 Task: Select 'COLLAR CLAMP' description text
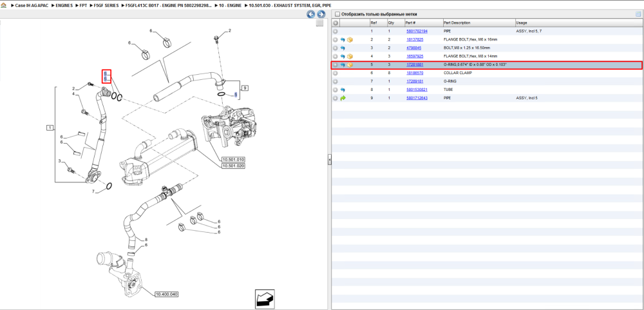458,73
